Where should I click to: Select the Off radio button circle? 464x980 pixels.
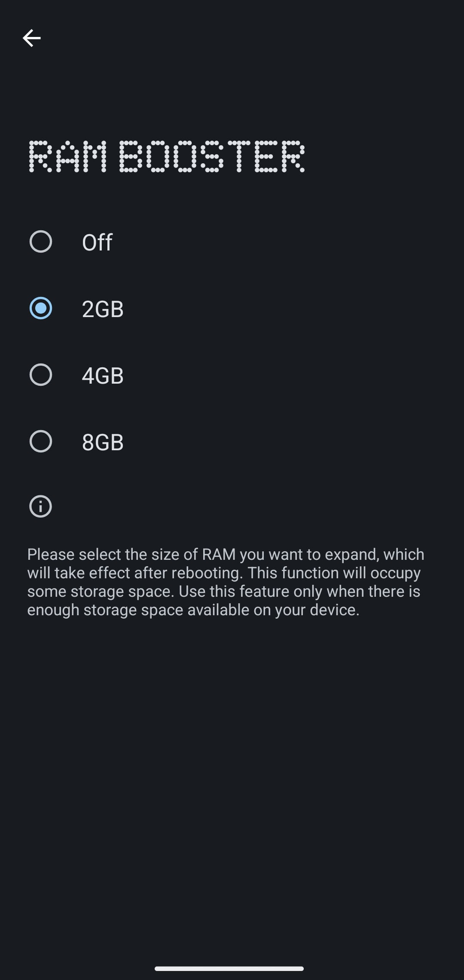click(x=41, y=241)
